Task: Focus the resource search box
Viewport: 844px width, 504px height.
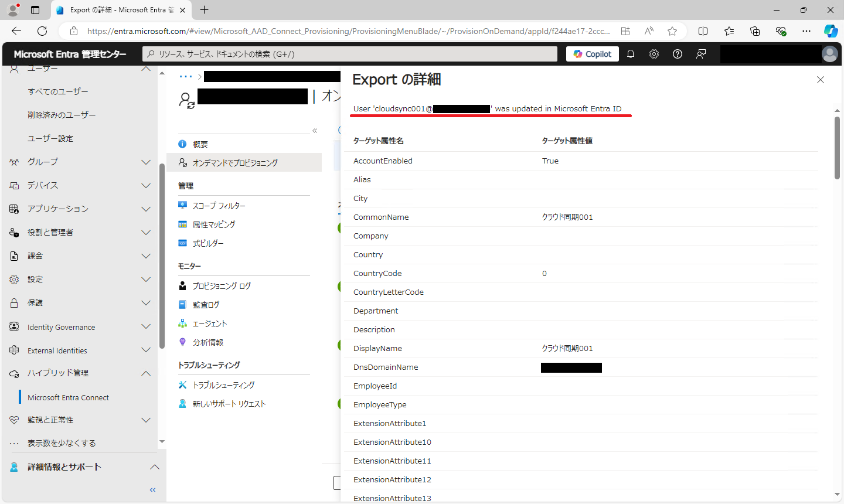Action: [x=350, y=54]
